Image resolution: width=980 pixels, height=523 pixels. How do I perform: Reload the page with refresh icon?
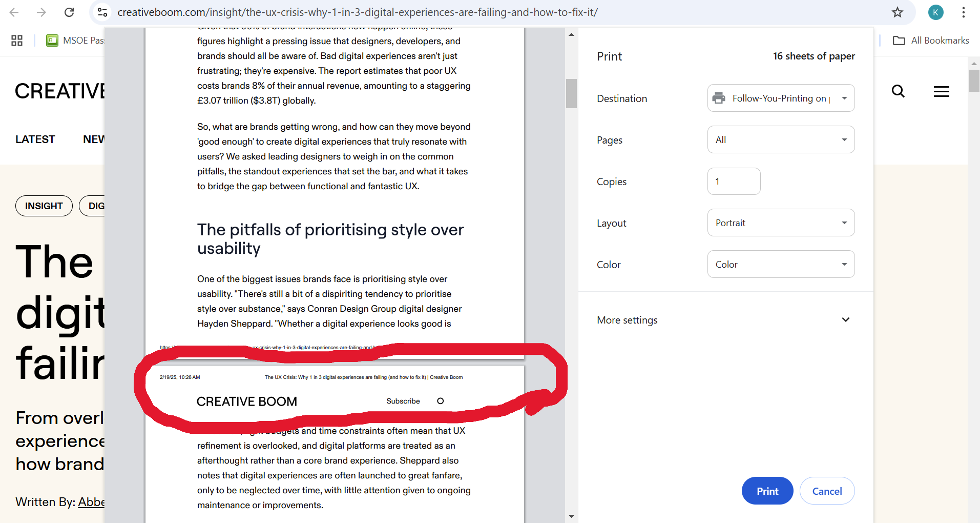pyautogui.click(x=69, y=12)
